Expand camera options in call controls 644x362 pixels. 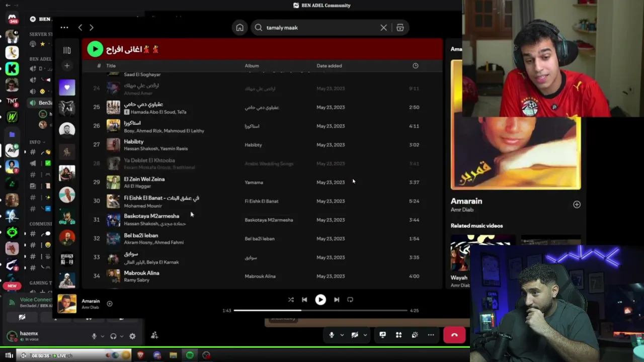coord(365,335)
